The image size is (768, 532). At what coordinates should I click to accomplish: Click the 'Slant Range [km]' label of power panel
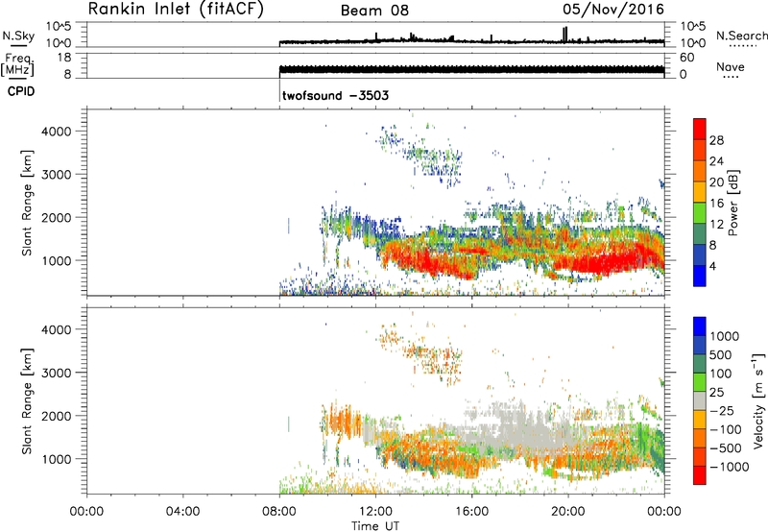click(x=27, y=203)
